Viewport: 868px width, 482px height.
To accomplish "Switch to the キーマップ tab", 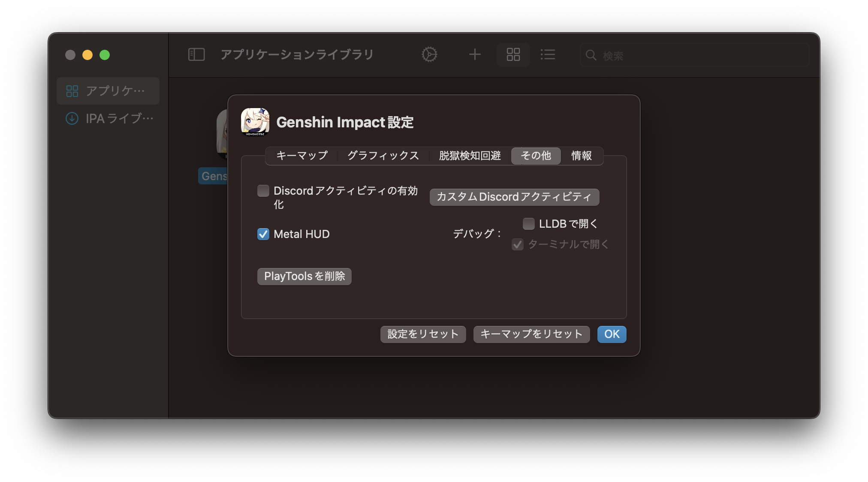I will coord(302,156).
